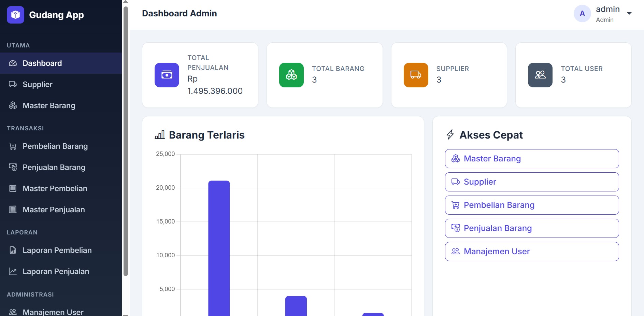This screenshot has height=316, width=644.
Task: Click the TOTAL USER card label
Action: 582,69
